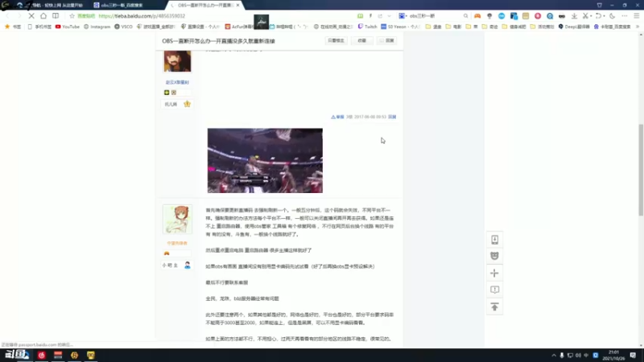Viewport: 644px width, 362px height.
Task: Click the tieba.baidu.com address bar
Action: pos(142,16)
